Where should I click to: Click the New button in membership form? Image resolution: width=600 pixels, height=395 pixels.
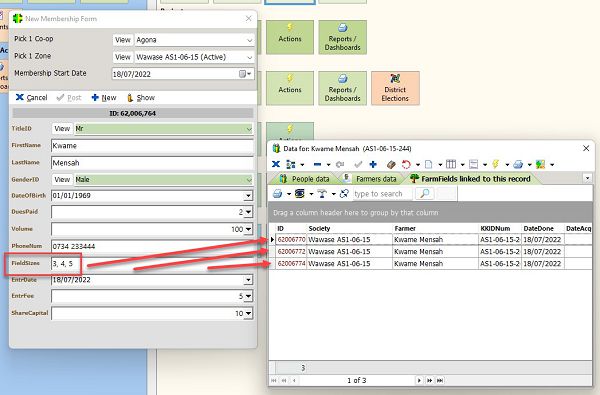pyautogui.click(x=104, y=98)
